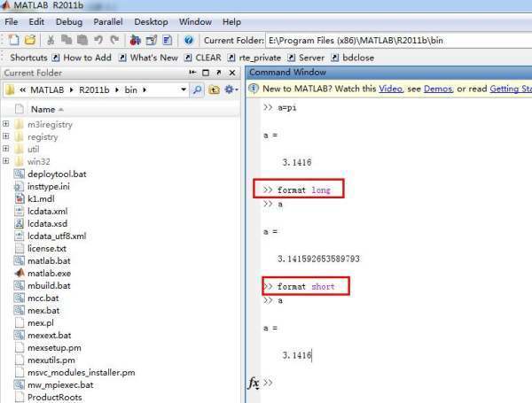Open the folder path history dropdown arrow
Viewport: 532px width, 403px height.
click(x=184, y=89)
